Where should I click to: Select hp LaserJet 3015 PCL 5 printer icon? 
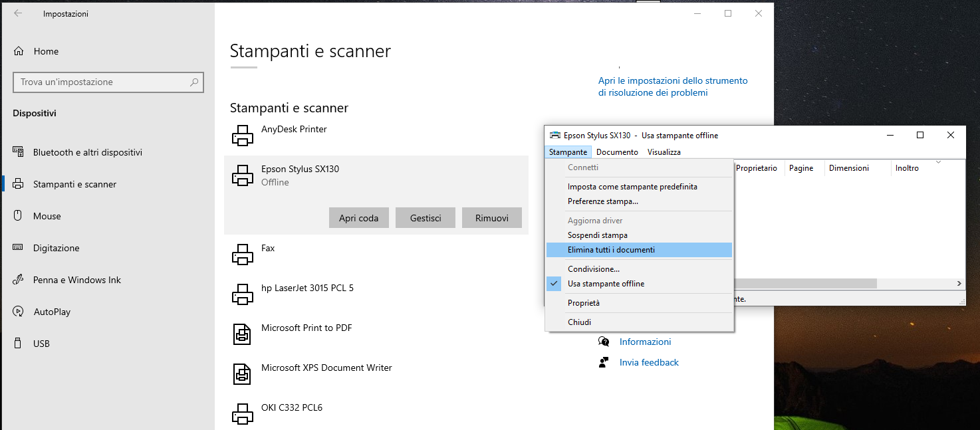point(243,294)
